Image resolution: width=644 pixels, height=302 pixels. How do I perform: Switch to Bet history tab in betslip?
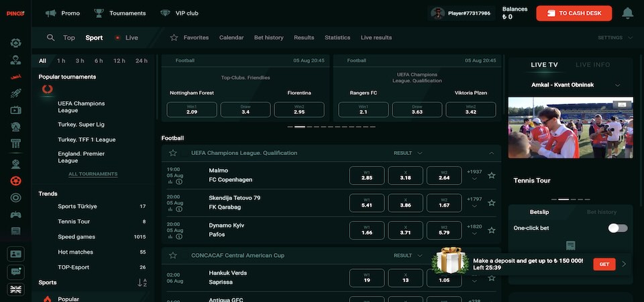pyautogui.click(x=601, y=212)
